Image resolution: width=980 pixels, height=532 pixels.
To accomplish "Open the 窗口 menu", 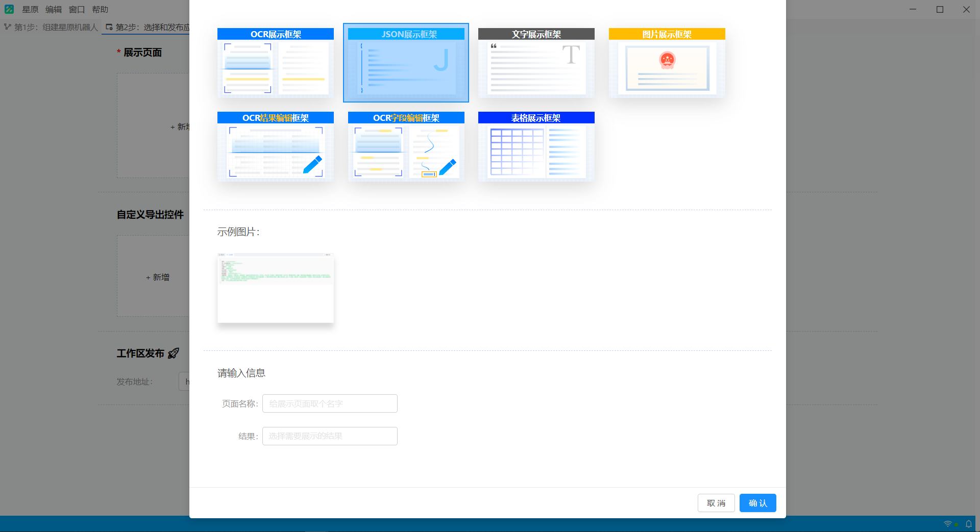I will pos(77,9).
